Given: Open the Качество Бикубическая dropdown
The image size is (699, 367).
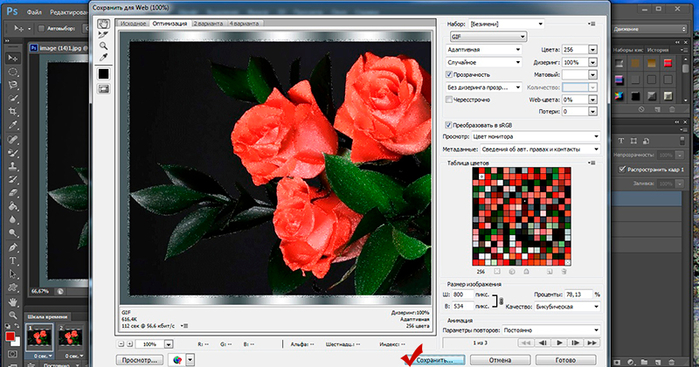Looking at the screenshot, I should pos(567,307).
